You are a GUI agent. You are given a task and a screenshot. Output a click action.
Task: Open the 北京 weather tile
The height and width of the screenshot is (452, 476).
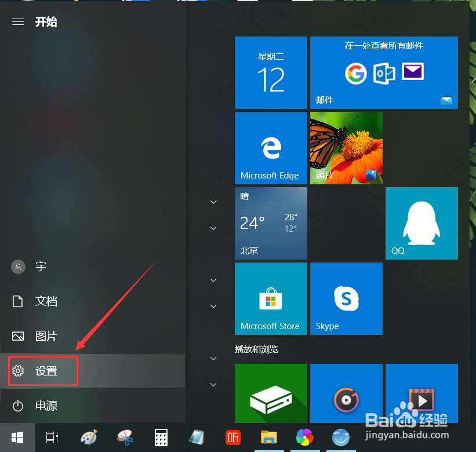tap(271, 223)
